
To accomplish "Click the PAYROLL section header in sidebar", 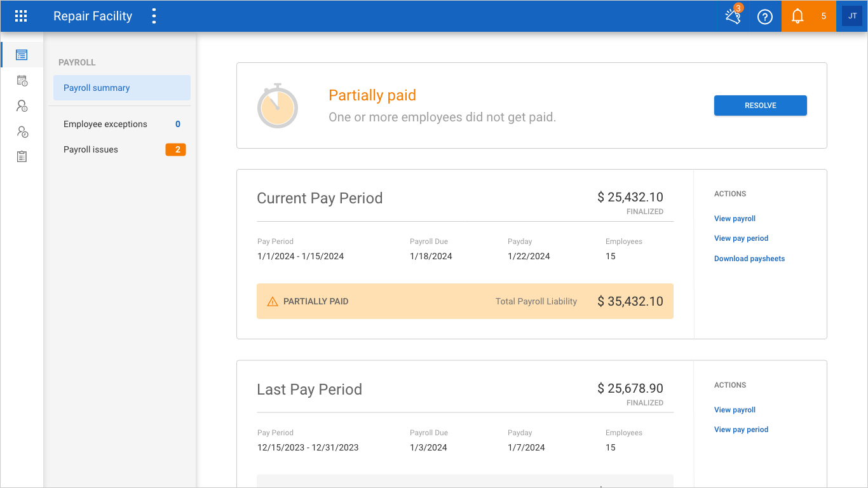I will click(x=77, y=63).
